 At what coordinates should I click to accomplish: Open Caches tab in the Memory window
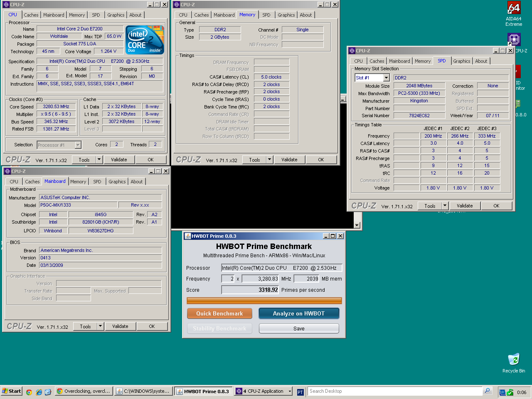[202, 15]
